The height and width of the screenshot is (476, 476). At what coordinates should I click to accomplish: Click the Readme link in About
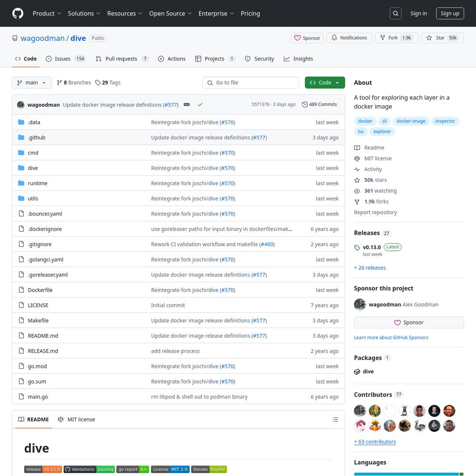374,148
